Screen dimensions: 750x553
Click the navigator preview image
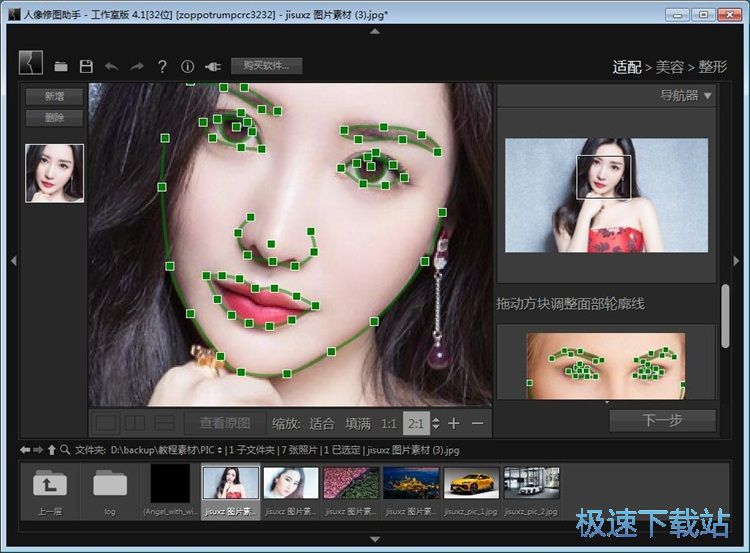point(607,195)
